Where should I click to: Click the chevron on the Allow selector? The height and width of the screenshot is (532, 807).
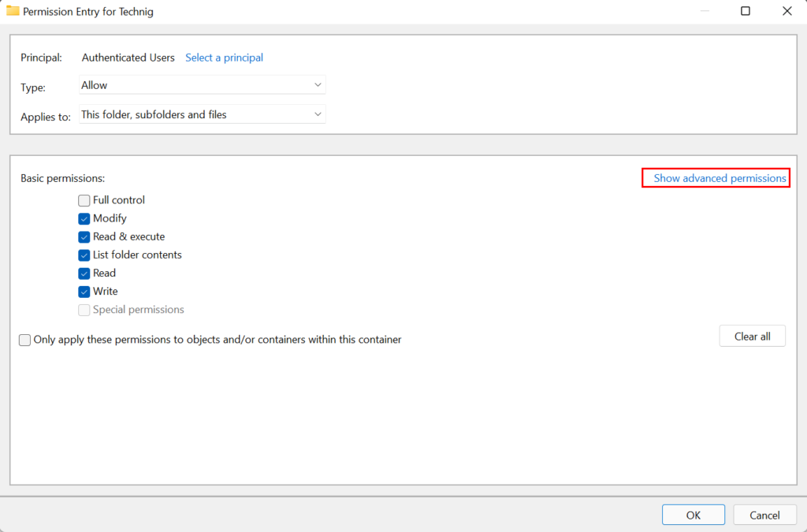coord(318,84)
